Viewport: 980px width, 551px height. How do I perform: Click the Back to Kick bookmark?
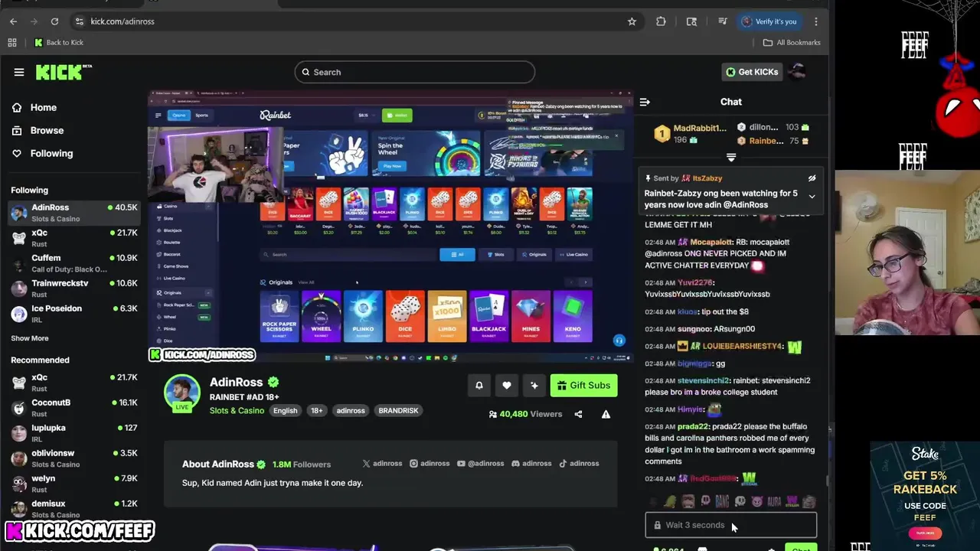59,43
